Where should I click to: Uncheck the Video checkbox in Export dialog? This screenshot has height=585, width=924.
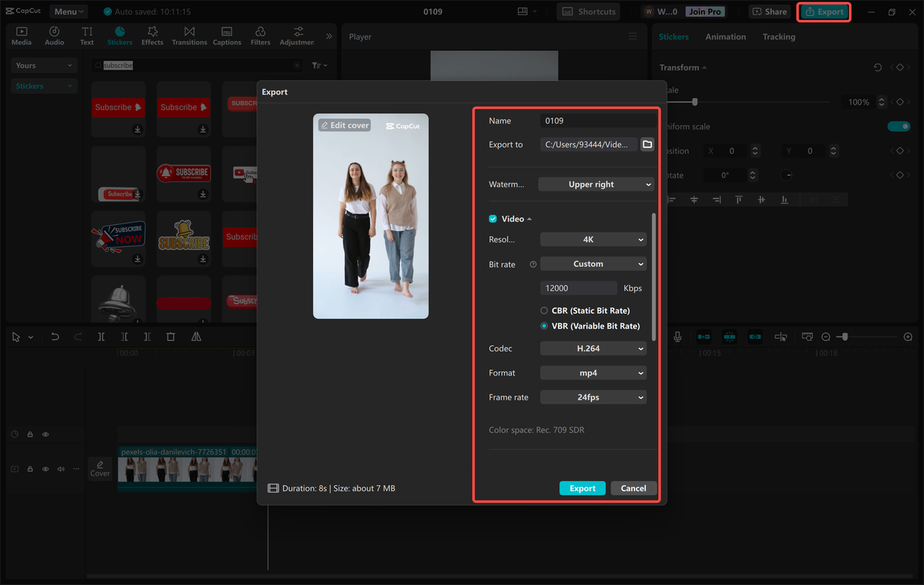coord(492,218)
